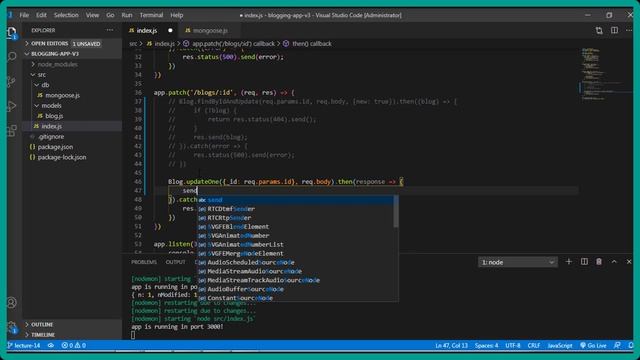Split the editor to the right
This screenshot has height=360, width=640.
pos(614,31)
